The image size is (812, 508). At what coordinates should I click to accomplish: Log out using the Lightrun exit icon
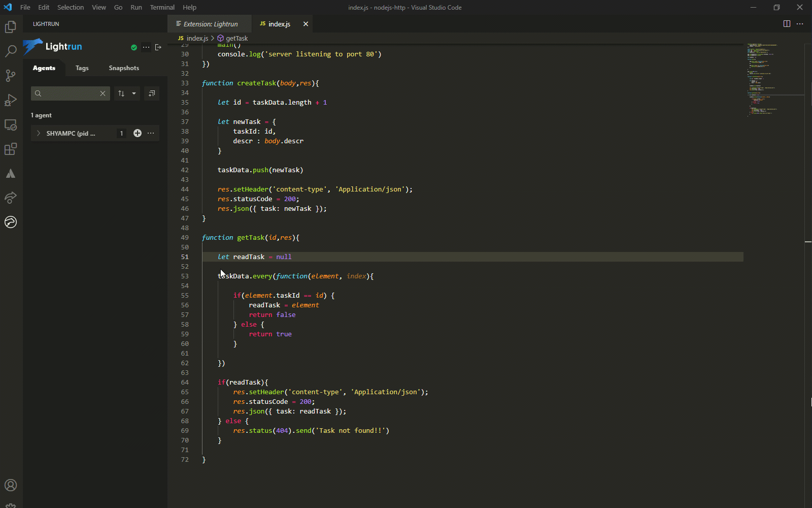(x=158, y=47)
